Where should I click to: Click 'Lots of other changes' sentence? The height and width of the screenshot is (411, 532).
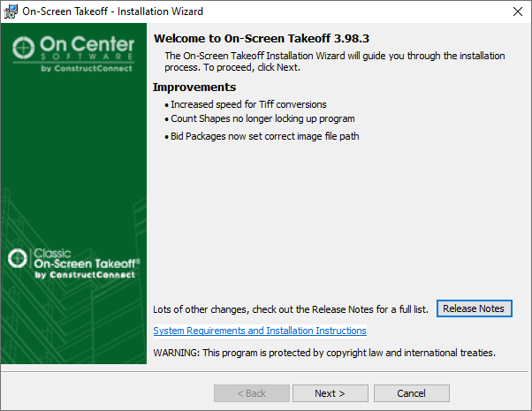point(291,309)
